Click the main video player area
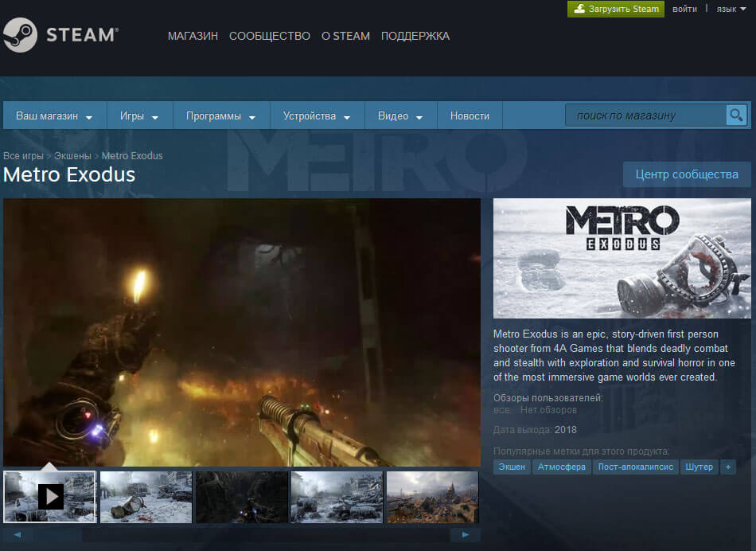The width and height of the screenshot is (756, 551). pos(242,333)
